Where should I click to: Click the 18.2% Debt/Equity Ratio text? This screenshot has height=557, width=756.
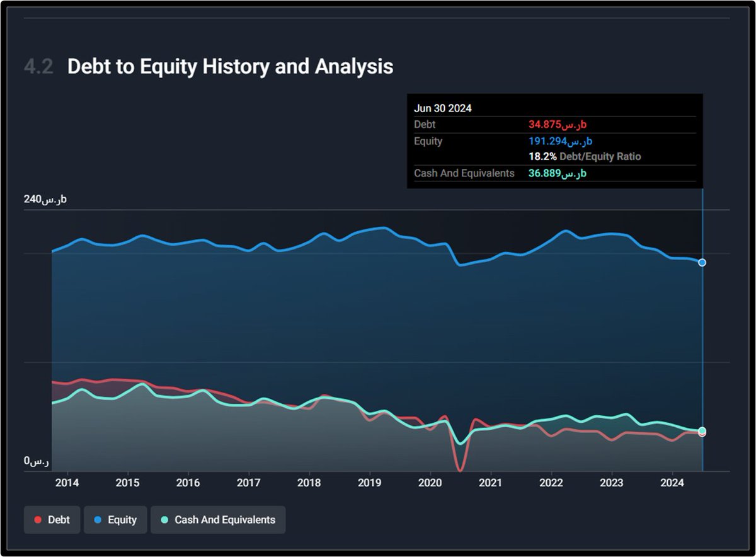[585, 156]
